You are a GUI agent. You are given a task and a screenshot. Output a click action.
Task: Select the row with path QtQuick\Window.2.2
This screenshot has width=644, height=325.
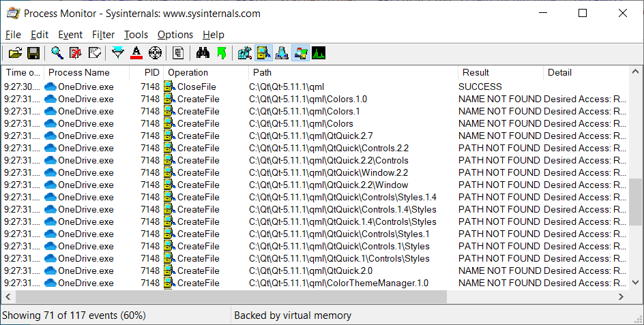coord(315,172)
